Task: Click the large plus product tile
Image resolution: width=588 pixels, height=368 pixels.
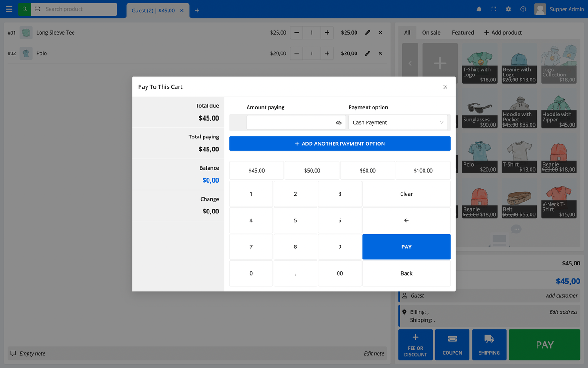Action: [440, 63]
